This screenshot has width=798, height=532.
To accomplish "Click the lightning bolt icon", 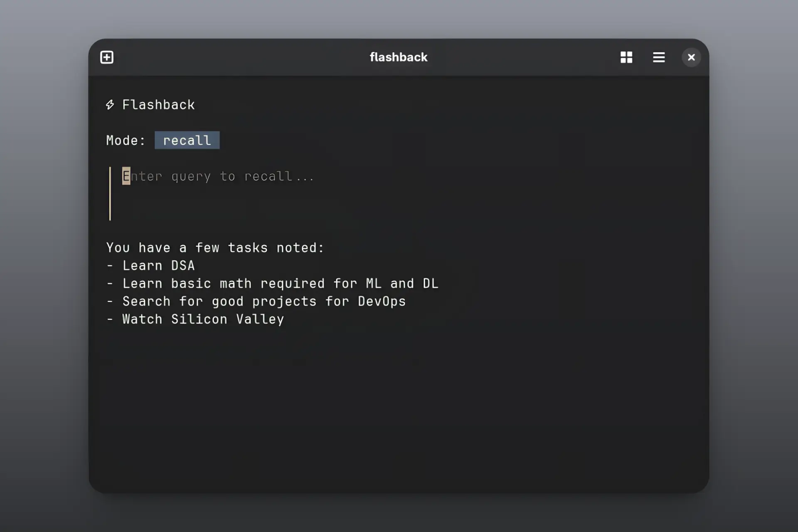I will [x=110, y=104].
